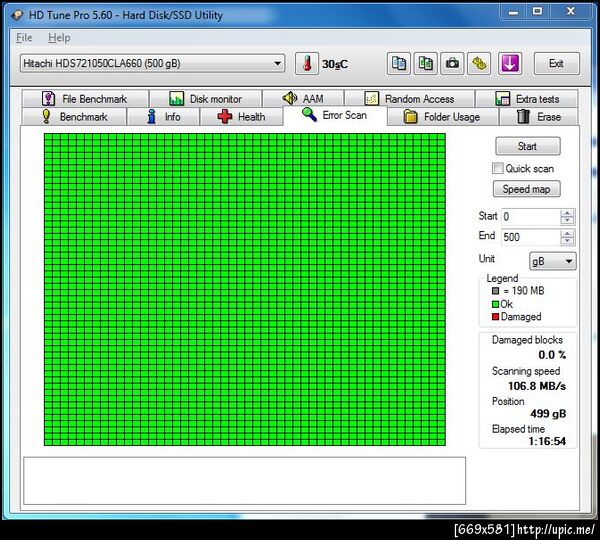Click the Speed map button
The width and height of the screenshot is (600, 540).
(x=527, y=189)
